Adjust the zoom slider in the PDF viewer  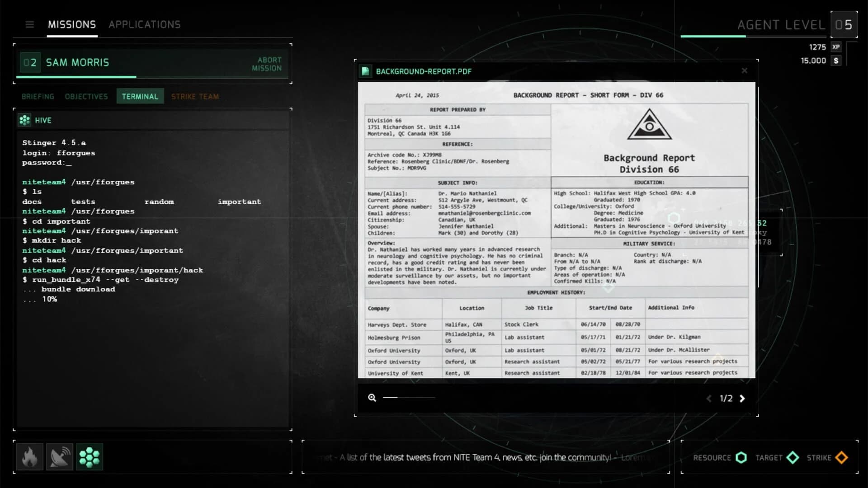click(408, 398)
